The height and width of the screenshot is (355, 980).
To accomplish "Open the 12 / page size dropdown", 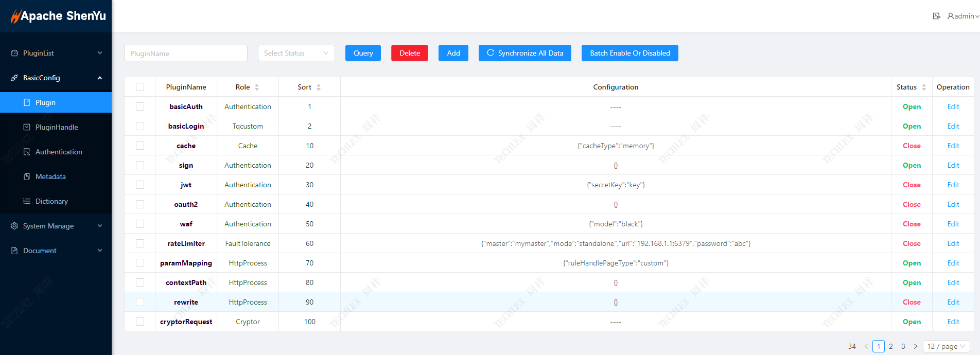I will (947, 346).
